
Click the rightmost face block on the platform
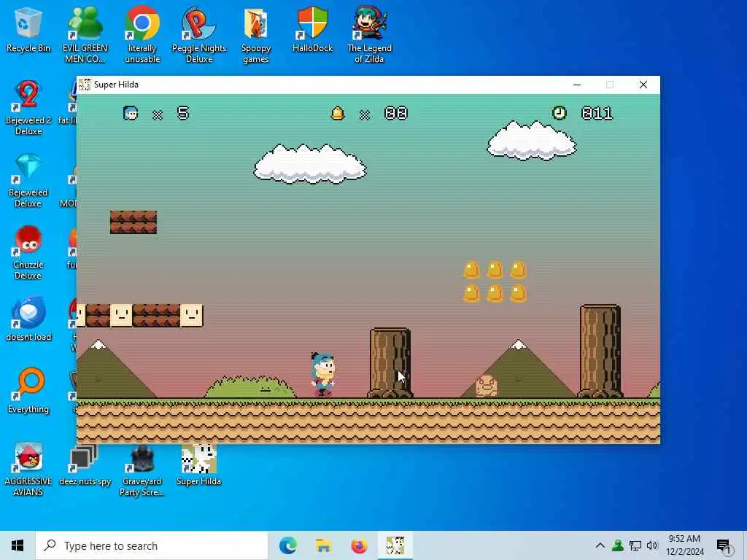point(192,315)
